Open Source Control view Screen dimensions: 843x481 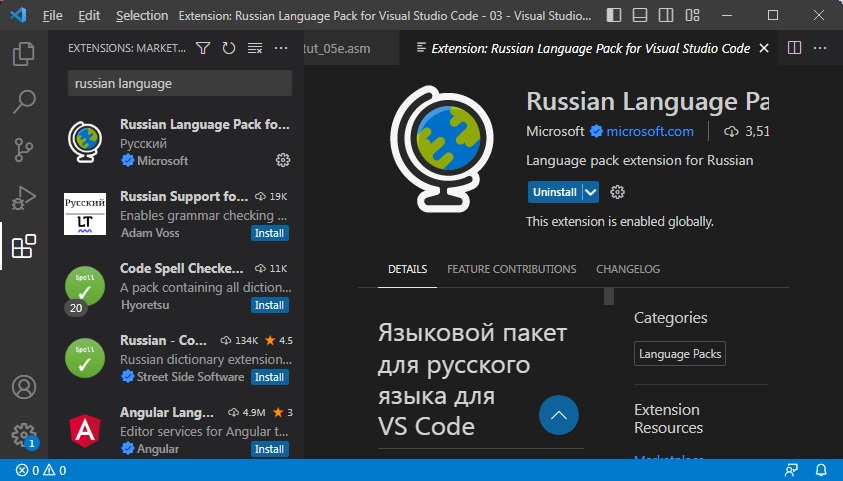24,150
